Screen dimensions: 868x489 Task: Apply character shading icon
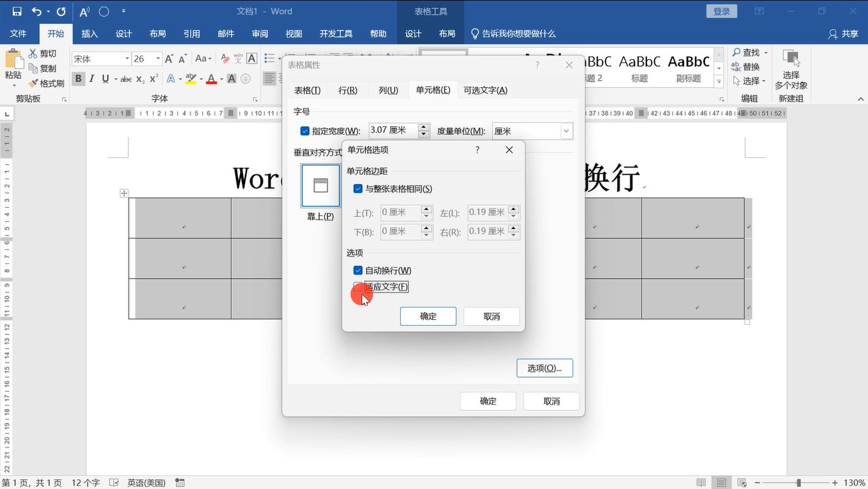coord(232,79)
